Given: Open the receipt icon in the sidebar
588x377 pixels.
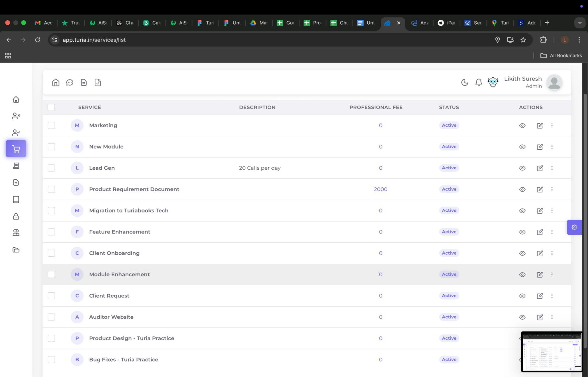Looking at the screenshot, I should (16, 166).
